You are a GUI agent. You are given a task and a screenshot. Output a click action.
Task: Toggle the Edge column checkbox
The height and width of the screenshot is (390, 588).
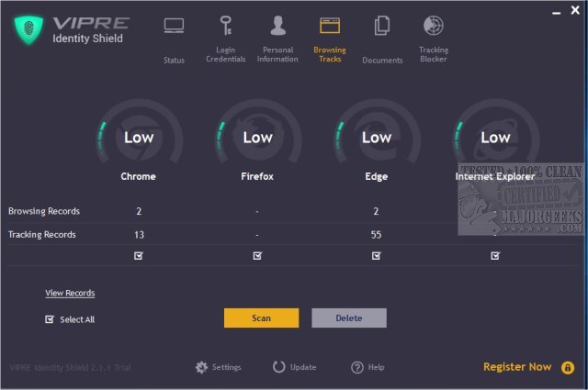click(376, 256)
